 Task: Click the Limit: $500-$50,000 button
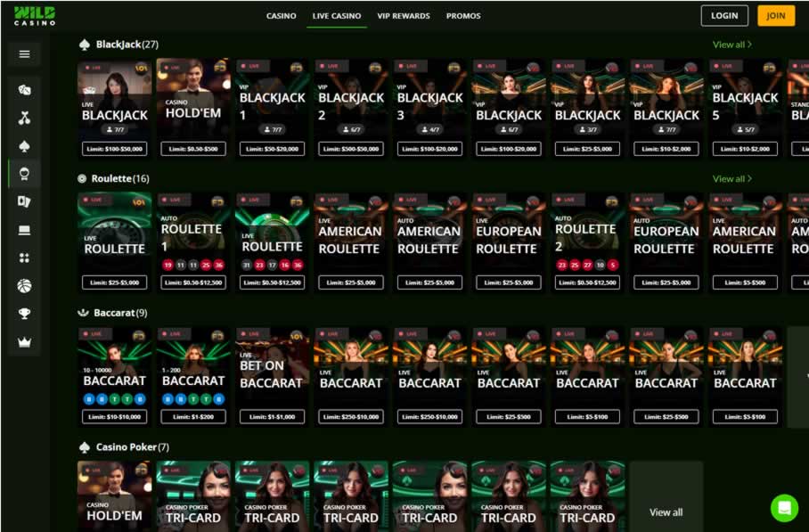point(351,149)
